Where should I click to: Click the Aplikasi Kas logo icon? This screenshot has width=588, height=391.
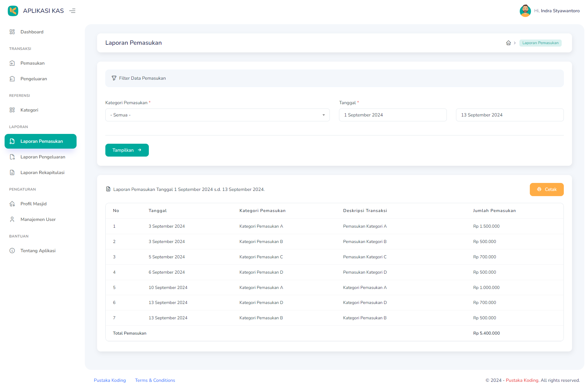click(x=13, y=10)
